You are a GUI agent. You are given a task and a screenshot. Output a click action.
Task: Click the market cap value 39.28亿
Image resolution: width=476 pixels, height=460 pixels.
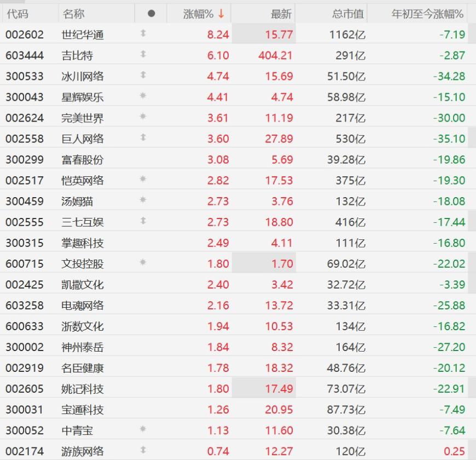tap(346, 160)
